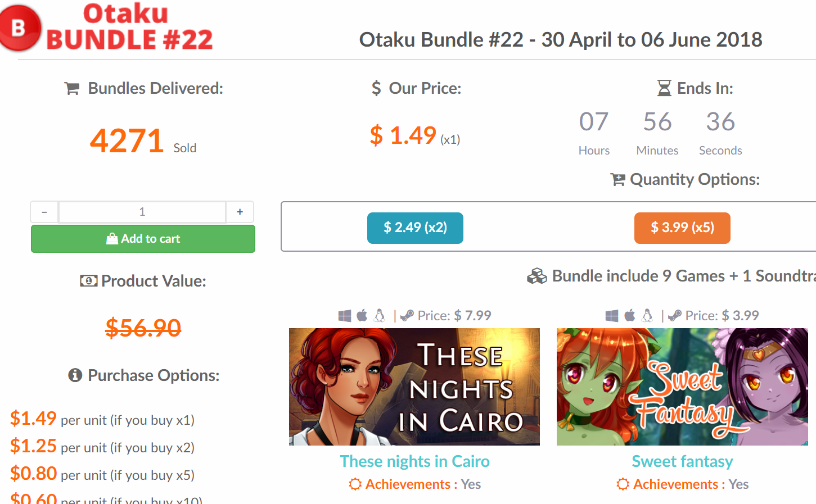Follow the "Sweet fantasy" title link
The width and height of the screenshot is (816, 504).
click(682, 461)
